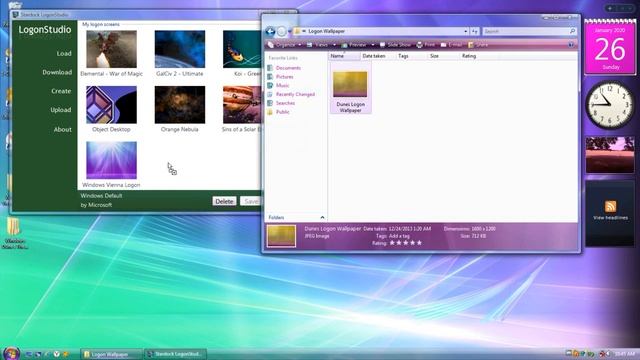The image size is (640, 360).
Task: Open Public in Favorite Links
Action: 282,112
